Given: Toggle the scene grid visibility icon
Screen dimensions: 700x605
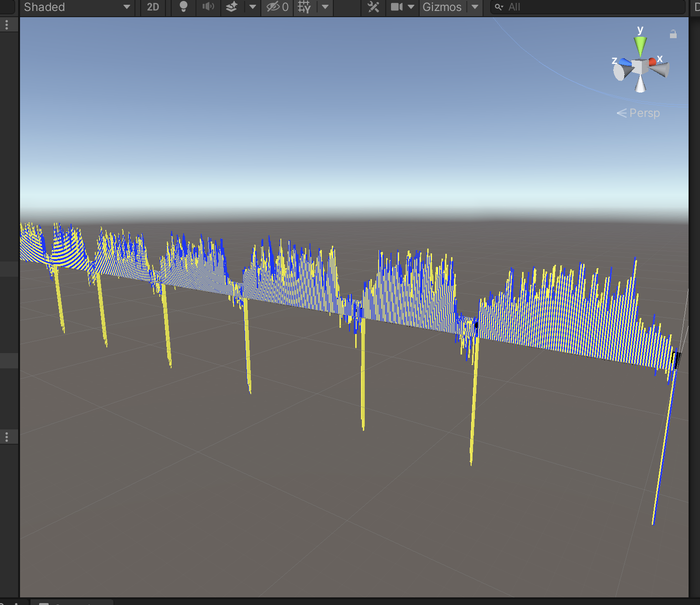Looking at the screenshot, I should point(304,7).
